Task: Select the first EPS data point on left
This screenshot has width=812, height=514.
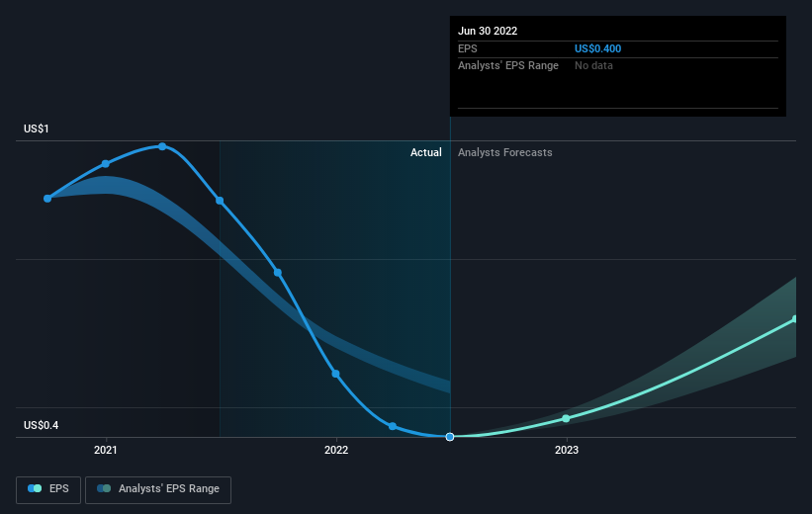Action: [47, 199]
